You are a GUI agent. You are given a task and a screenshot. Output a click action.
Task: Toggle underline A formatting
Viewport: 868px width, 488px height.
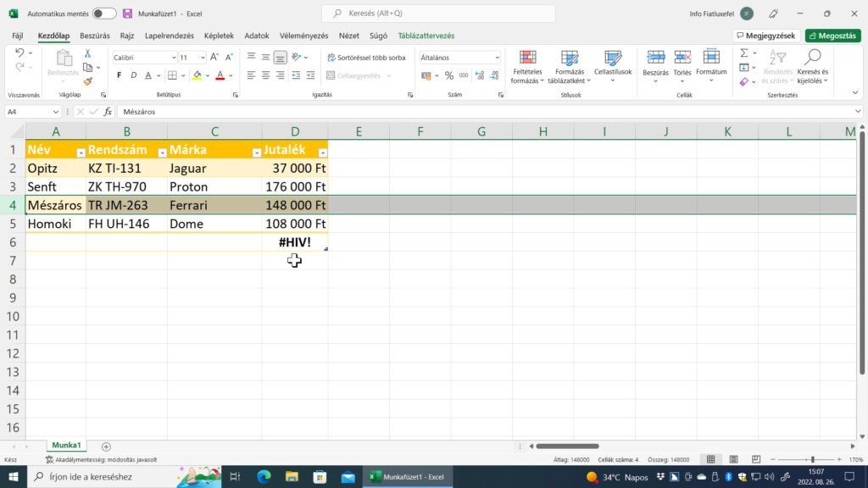coord(147,75)
